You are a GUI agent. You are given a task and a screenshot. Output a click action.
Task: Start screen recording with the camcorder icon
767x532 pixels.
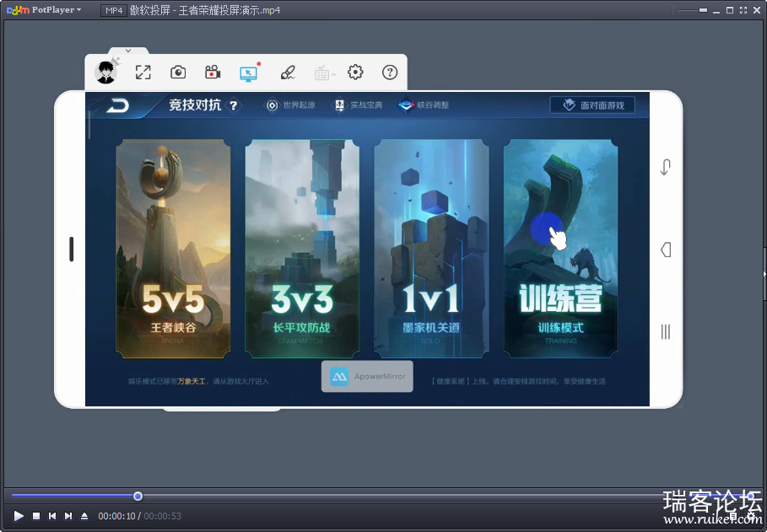(x=213, y=73)
